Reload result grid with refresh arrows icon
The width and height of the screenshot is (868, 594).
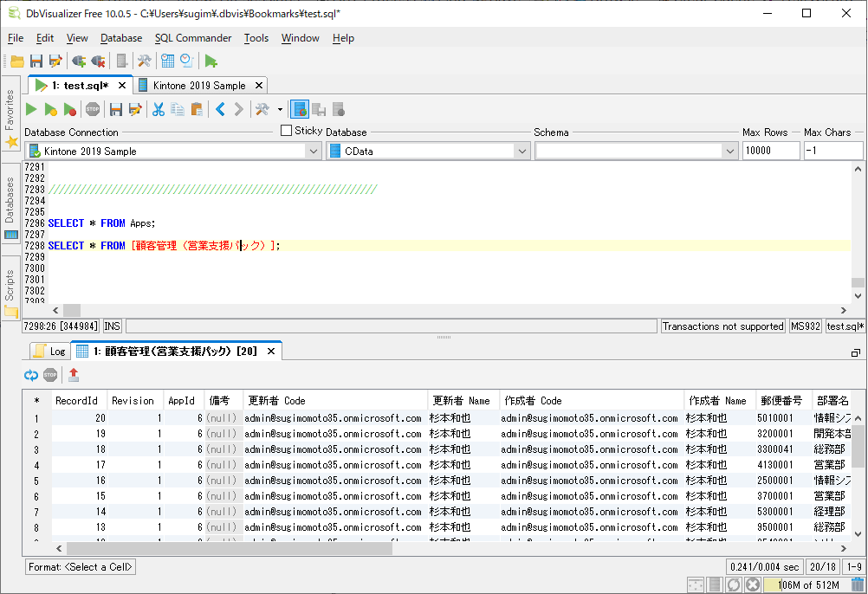point(31,376)
